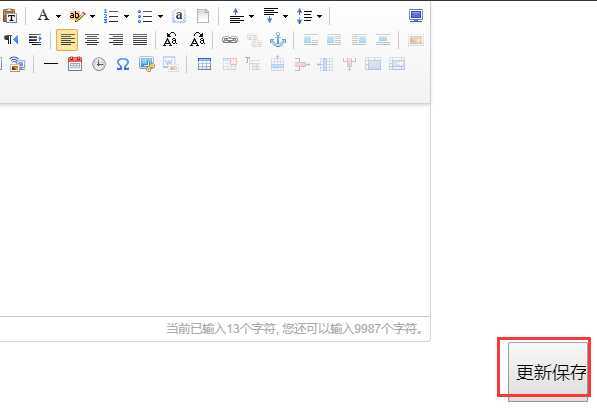The image size is (597, 410).
Task: Insert a horizontal rule line
Action: pos(51,64)
